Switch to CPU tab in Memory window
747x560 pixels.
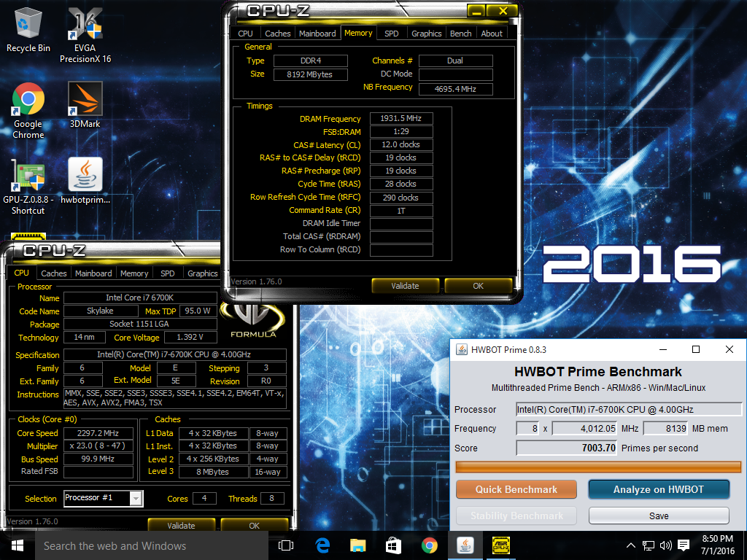[245, 34]
